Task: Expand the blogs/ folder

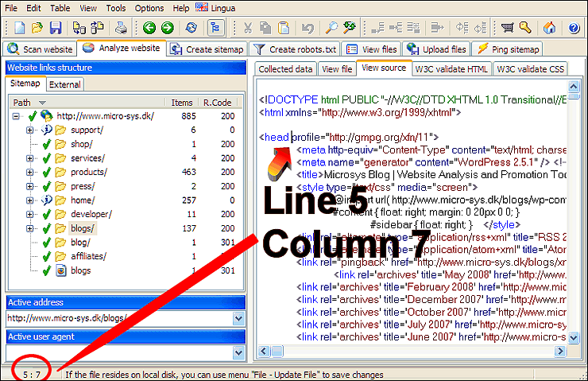Action: click(x=29, y=228)
